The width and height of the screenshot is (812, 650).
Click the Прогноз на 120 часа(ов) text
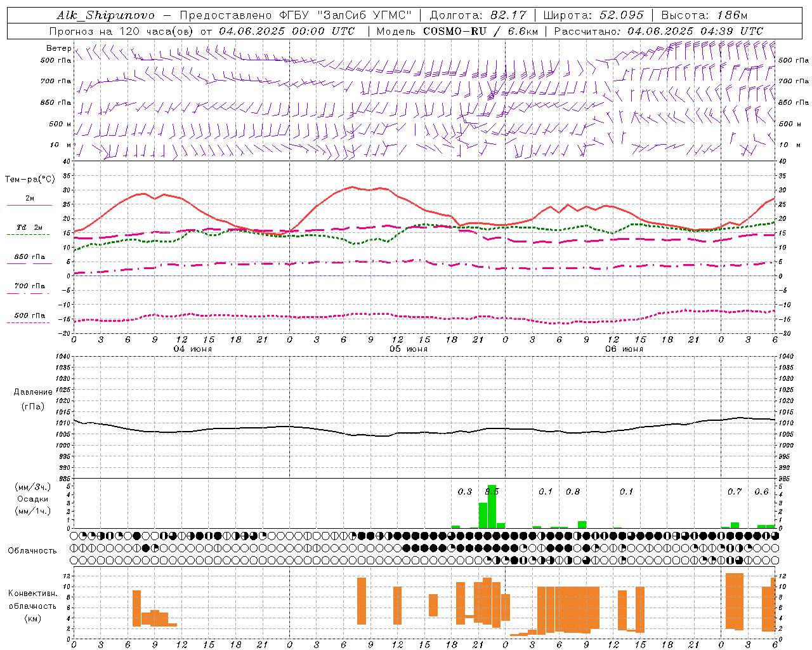(122, 31)
